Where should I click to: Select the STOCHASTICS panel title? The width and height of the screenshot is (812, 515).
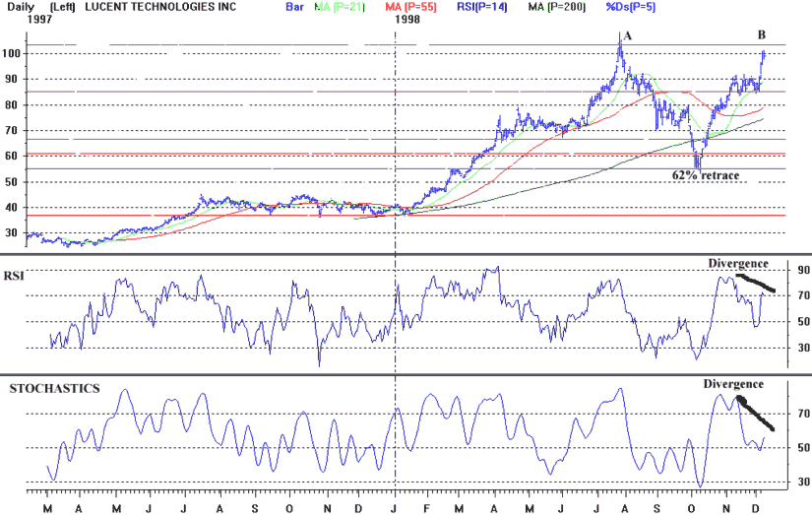[54, 389]
